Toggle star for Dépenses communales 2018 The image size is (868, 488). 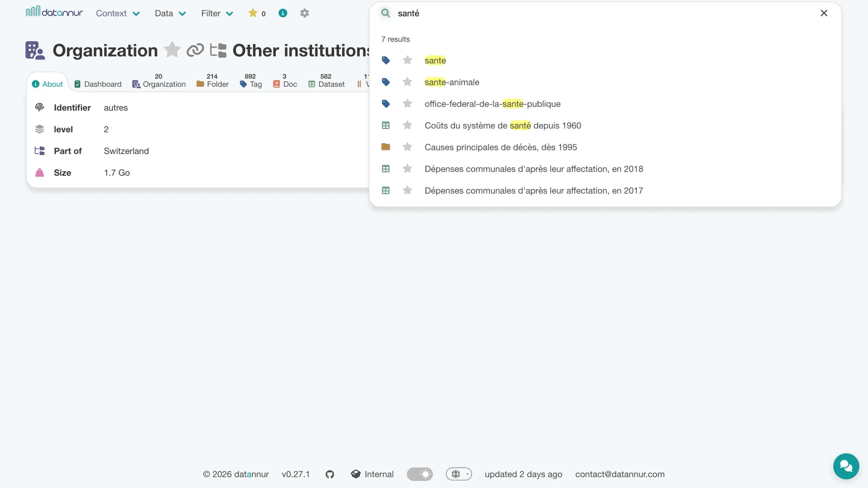click(407, 168)
